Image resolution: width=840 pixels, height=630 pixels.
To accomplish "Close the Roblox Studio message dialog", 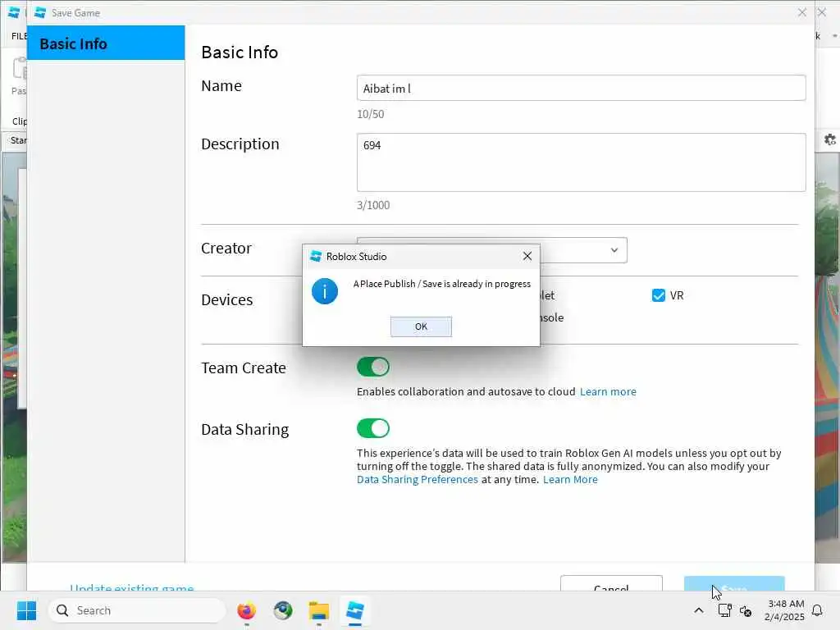I will [x=527, y=256].
